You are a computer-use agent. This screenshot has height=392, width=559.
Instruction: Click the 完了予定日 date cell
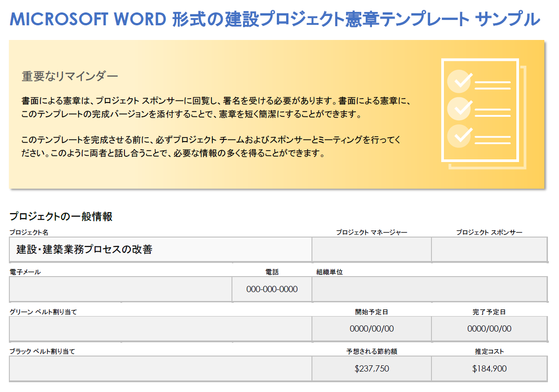click(x=489, y=329)
